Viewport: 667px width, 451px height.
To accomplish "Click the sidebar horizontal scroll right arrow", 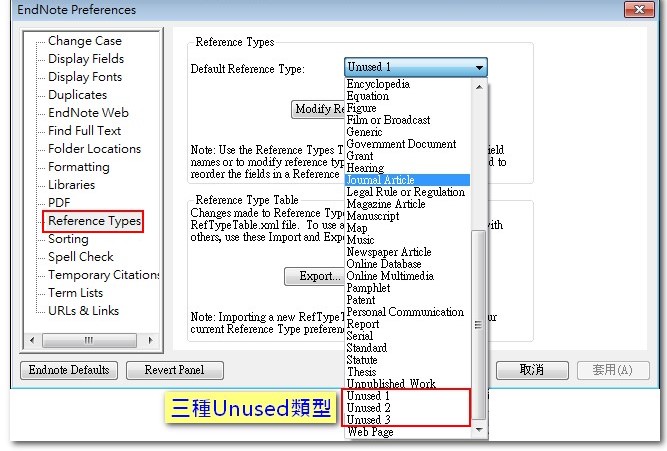I will click(x=150, y=340).
